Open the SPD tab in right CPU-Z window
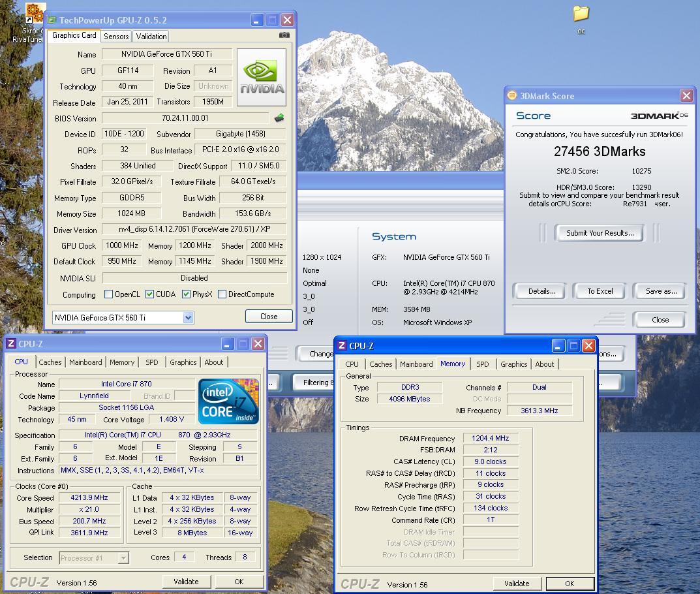Image resolution: width=700 pixels, height=594 pixels. tap(483, 364)
